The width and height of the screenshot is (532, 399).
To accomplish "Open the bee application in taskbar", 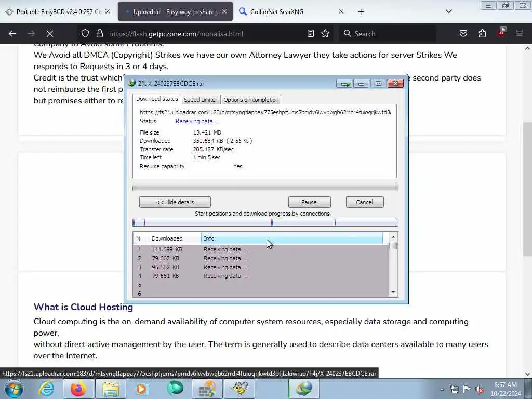I will point(240,389).
